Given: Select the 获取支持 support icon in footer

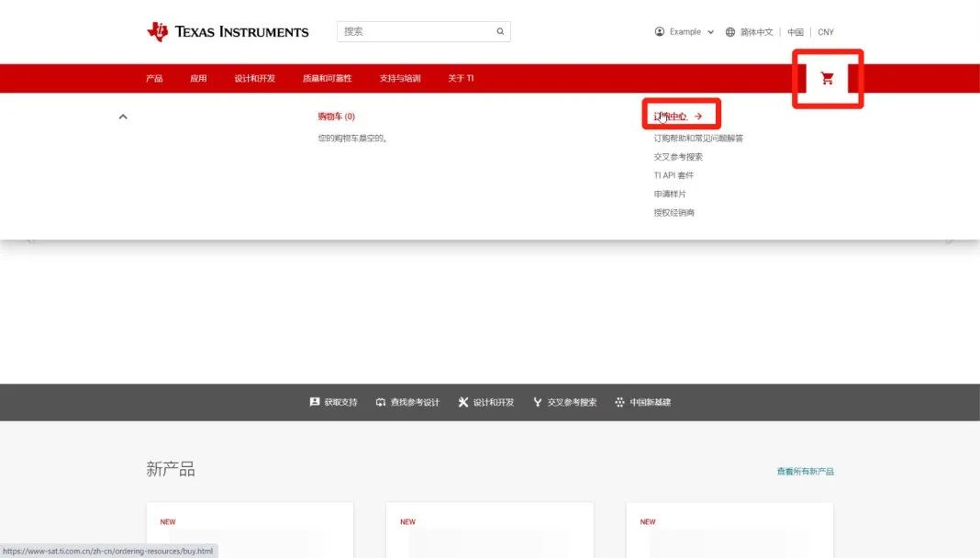Looking at the screenshot, I should click(x=314, y=402).
